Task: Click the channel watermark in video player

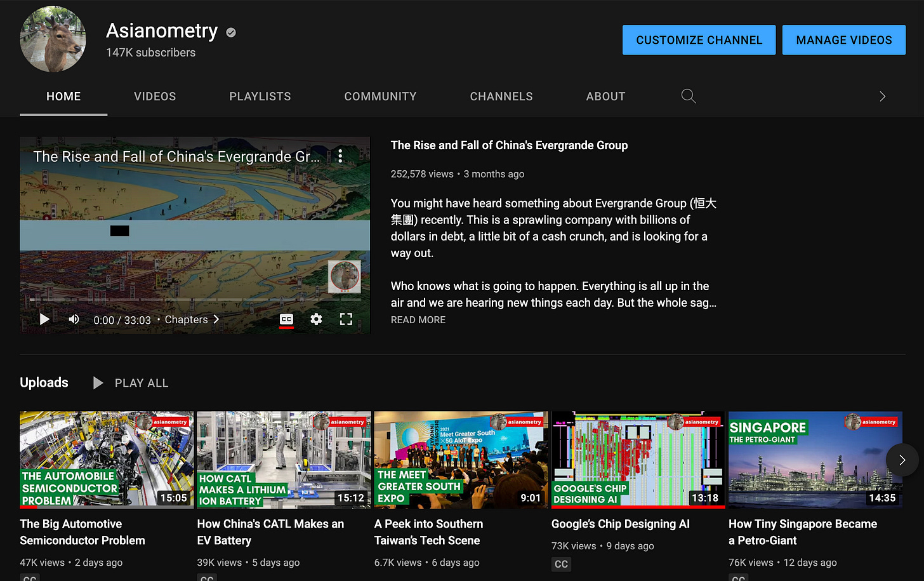Action: tap(345, 277)
